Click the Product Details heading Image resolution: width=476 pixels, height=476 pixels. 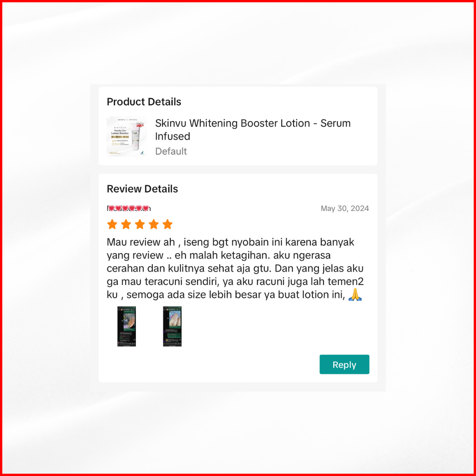coord(144,102)
